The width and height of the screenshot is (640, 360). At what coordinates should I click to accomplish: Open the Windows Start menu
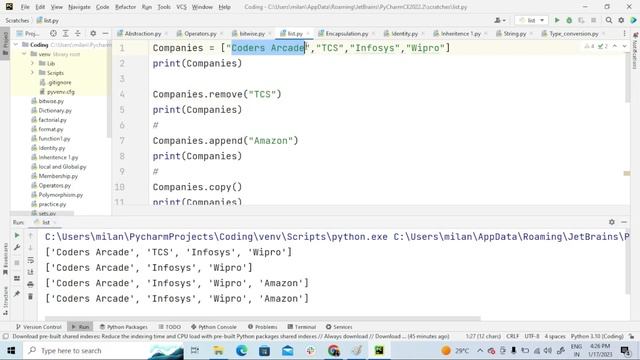coord(11,351)
